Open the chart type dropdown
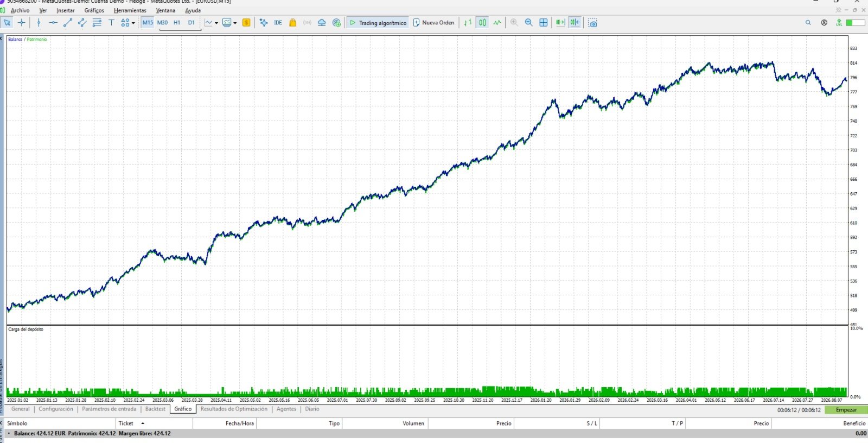The height and width of the screenshot is (443, 868). (x=211, y=23)
